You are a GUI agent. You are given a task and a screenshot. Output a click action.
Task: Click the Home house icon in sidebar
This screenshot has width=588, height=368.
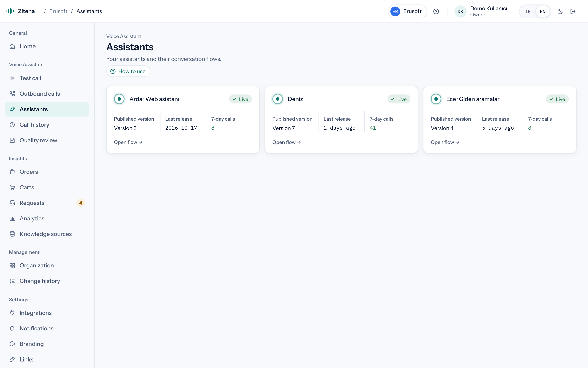(12, 46)
